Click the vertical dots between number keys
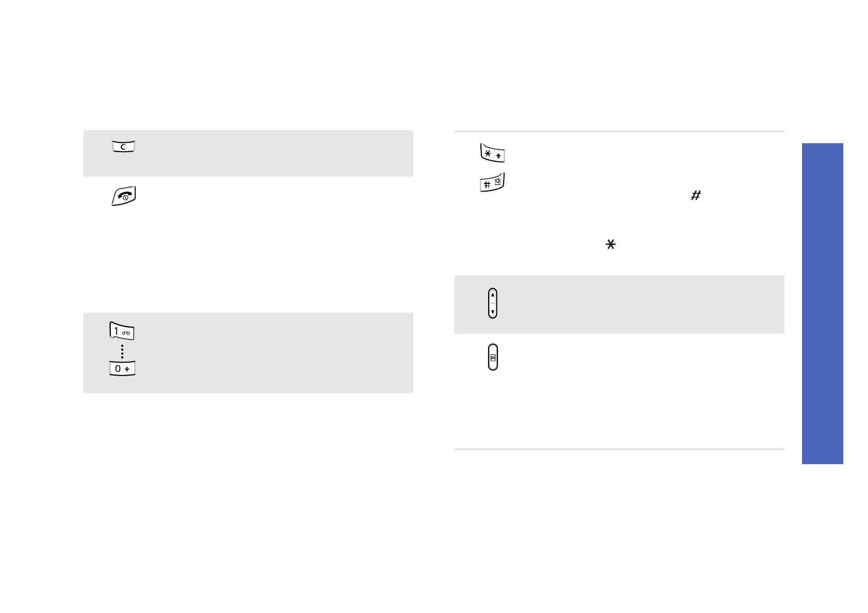 click(122, 351)
